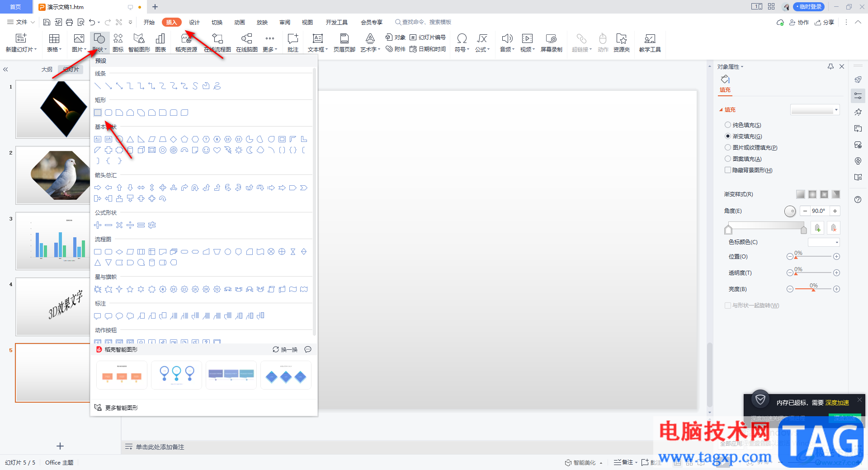Click the 透明度 slider track
The height and width of the screenshot is (470, 868).
tap(813, 273)
